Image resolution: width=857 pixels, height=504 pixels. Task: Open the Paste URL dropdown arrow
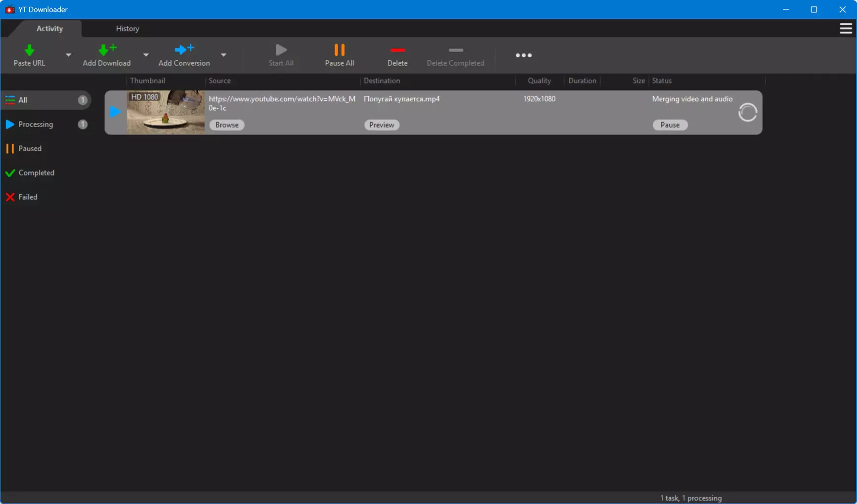(x=68, y=55)
